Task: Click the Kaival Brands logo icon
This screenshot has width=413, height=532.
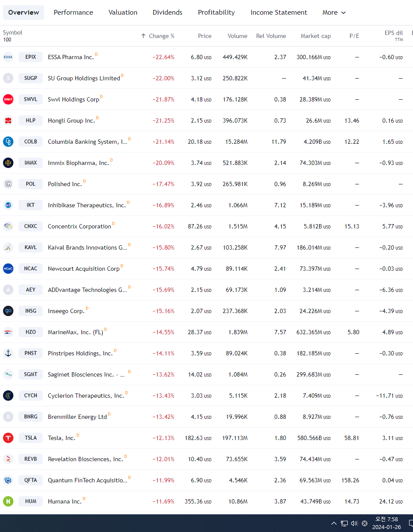Action: (8, 247)
